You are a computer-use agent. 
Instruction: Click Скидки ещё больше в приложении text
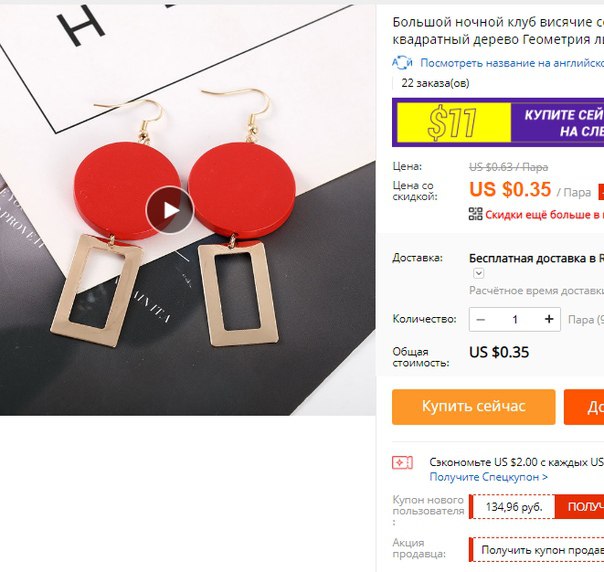tap(544, 215)
